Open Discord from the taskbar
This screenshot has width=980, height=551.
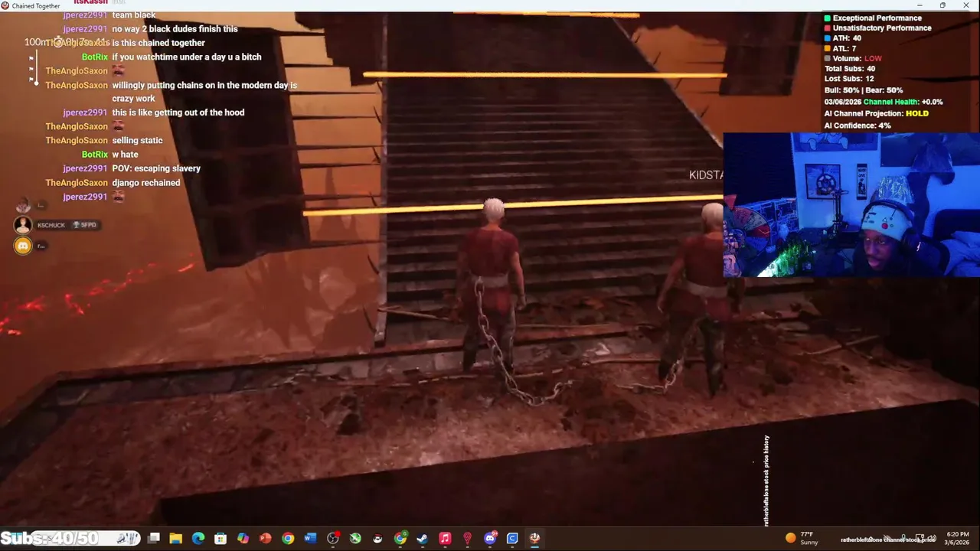(x=490, y=538)
